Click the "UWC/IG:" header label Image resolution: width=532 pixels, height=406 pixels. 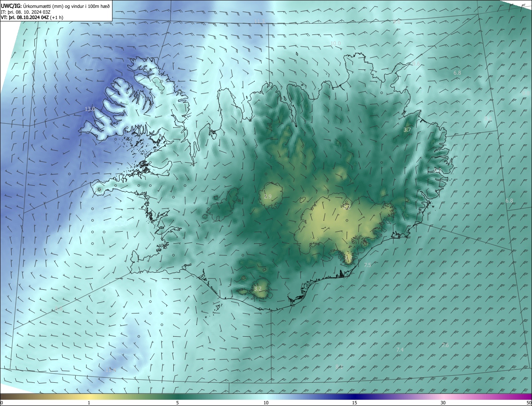coord(11,6)
